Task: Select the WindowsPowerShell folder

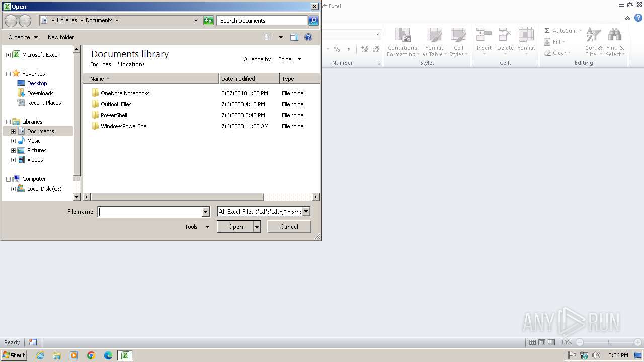Action: coord(120,126)
